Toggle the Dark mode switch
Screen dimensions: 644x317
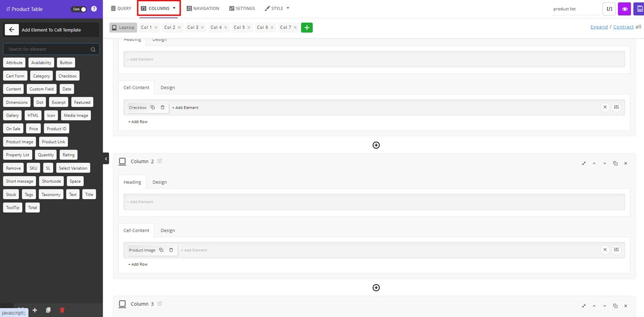(x=79, y=9)
